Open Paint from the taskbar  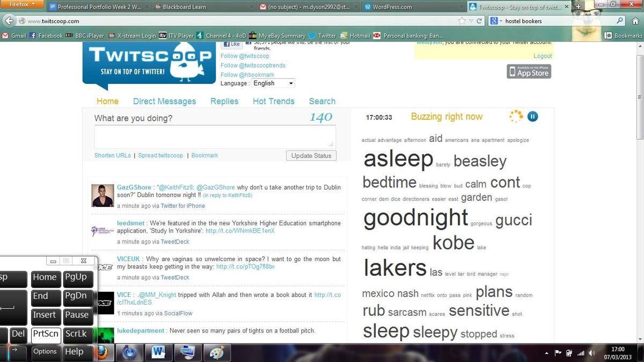[217, 353]
